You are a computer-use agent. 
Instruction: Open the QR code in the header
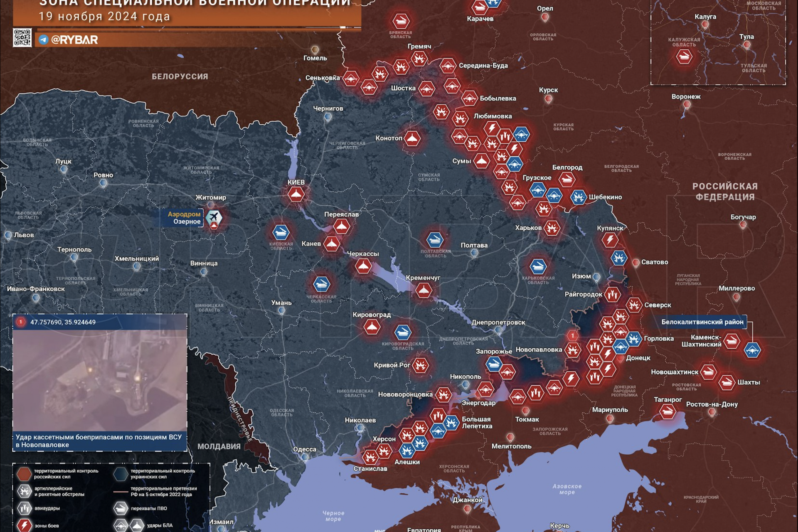[22, 37]
